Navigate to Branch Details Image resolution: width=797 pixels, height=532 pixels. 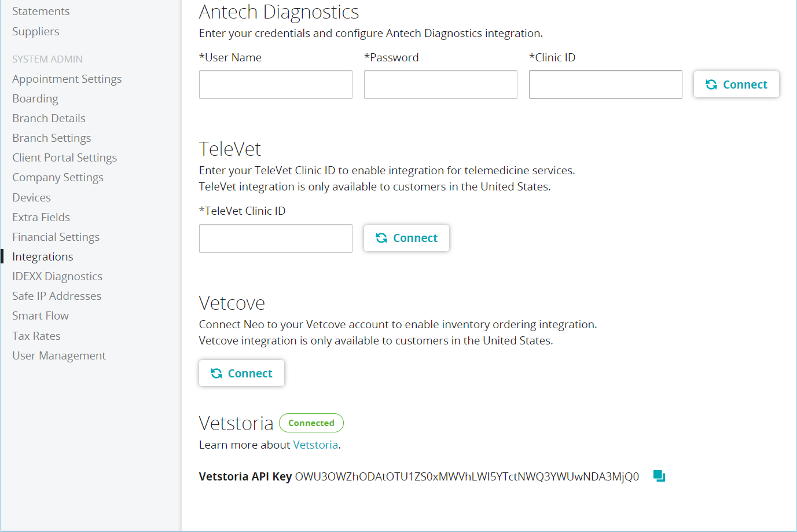(49, 118)
